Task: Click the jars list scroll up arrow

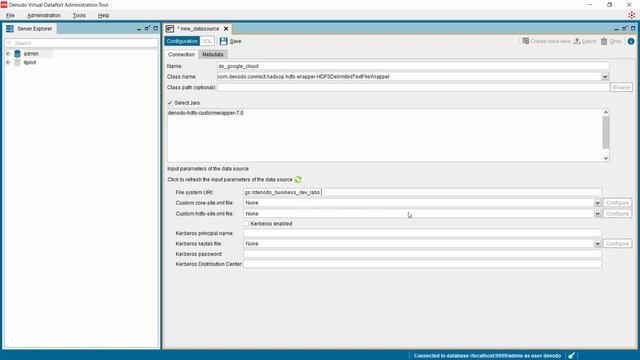Action: point(606,112)
